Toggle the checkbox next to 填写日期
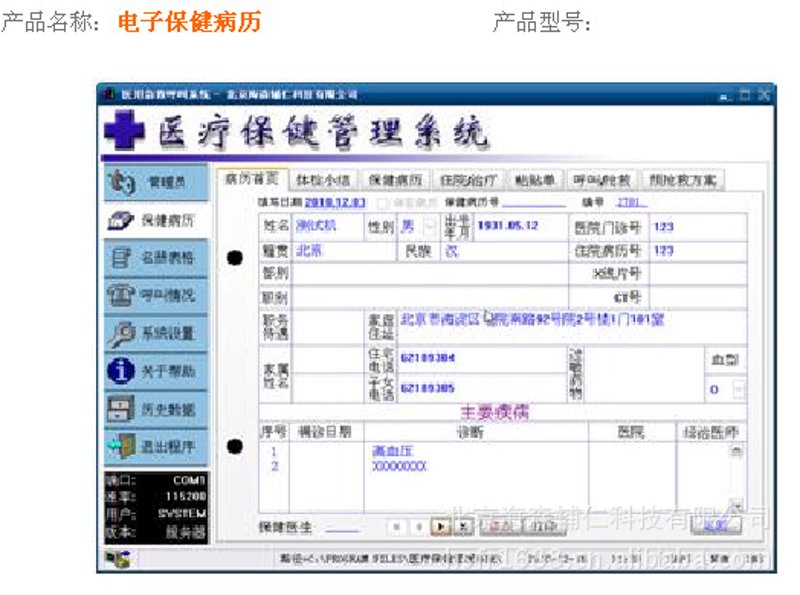The image size is (800, 595). (x=382, y=204)
